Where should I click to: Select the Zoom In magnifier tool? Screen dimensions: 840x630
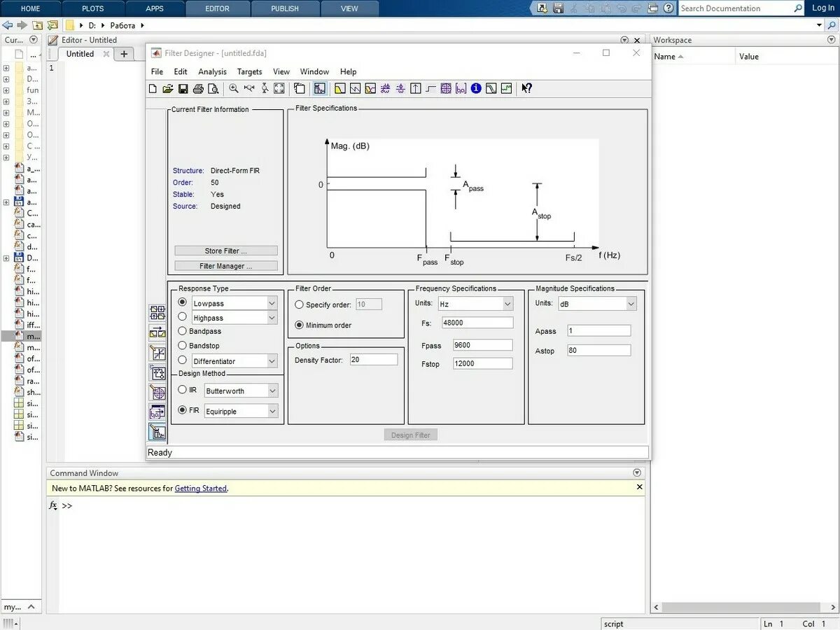click(x=233, y=88)
